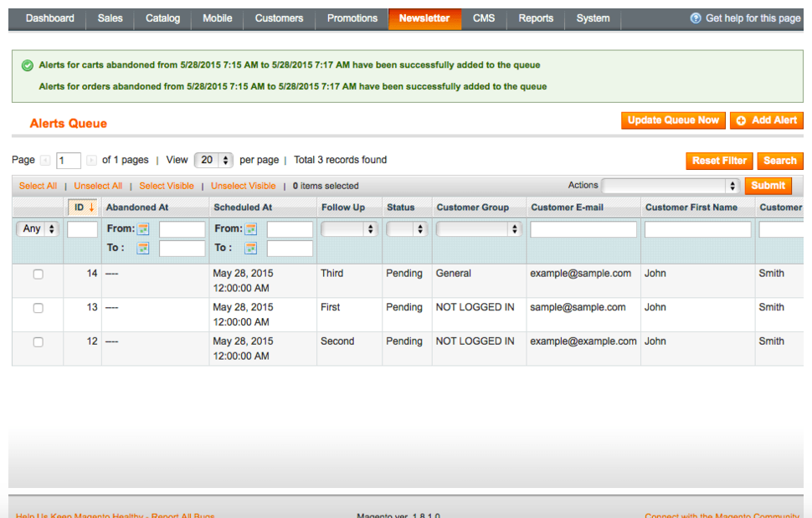Screen dimensions: 812x518
Task: Click the green success checkmark icon
Action: [28, 65]
